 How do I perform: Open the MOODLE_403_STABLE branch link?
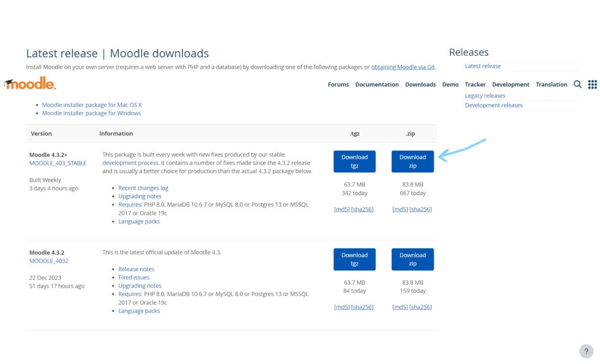tap(58, 163)
